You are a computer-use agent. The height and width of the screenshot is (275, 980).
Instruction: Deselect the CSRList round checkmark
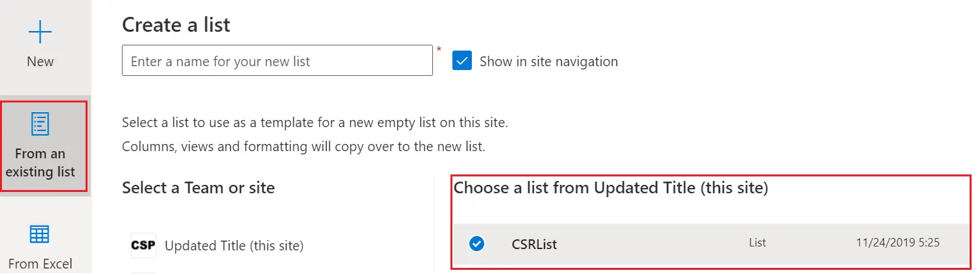coord(476,244)
